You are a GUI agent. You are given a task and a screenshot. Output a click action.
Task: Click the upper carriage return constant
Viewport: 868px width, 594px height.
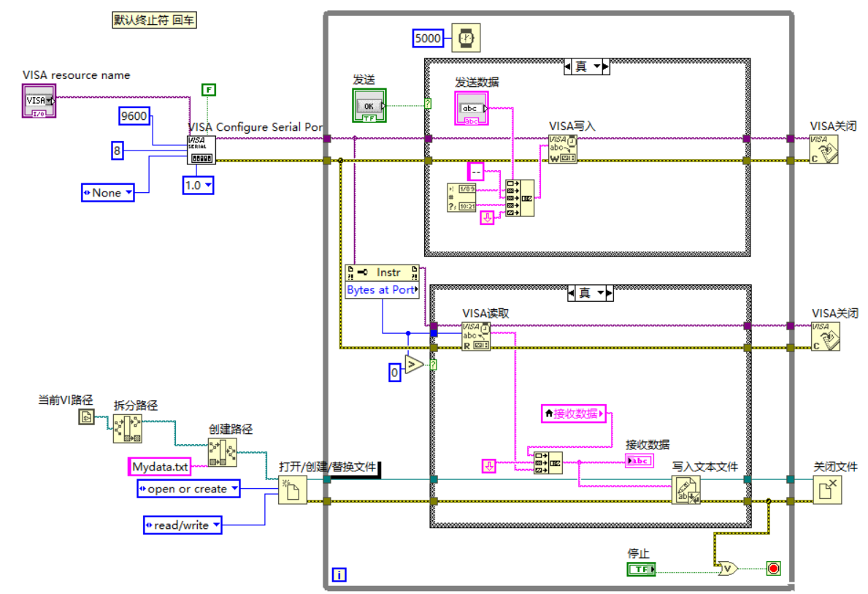tap(487, 218)
